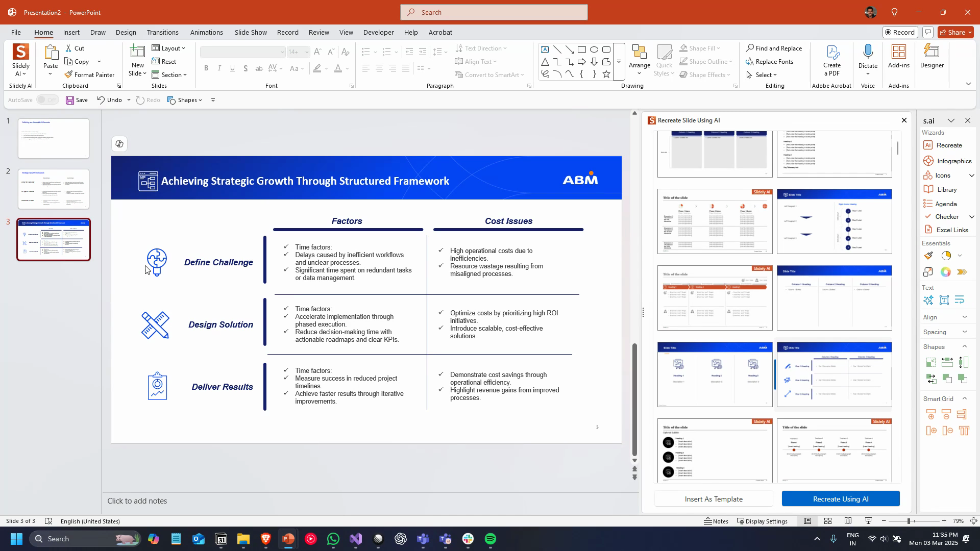This screenshot has height=551, width=980.
Task: Click the zoom slider in status bar
Action: (909, 521)
